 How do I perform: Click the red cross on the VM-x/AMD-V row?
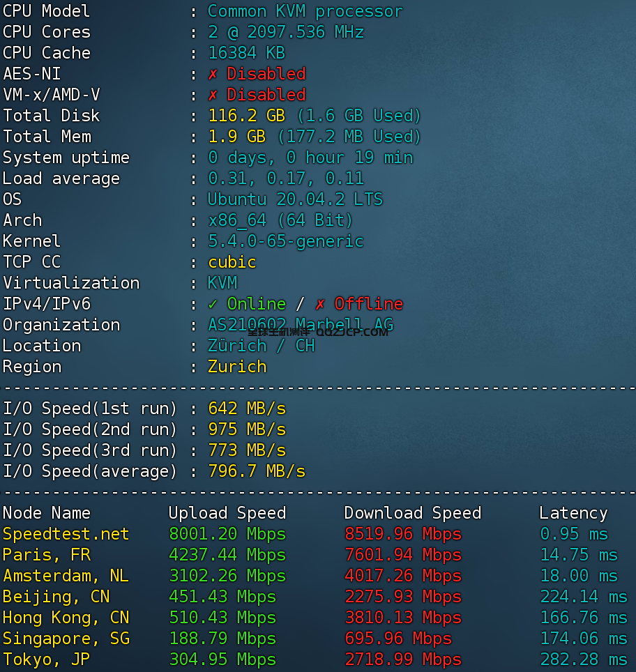(x=213, y=95)
